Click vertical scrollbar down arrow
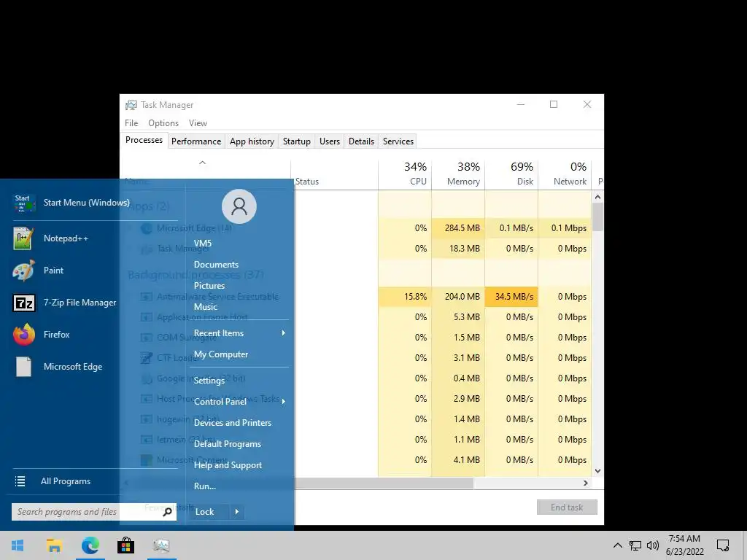 (x=598, y=471)
